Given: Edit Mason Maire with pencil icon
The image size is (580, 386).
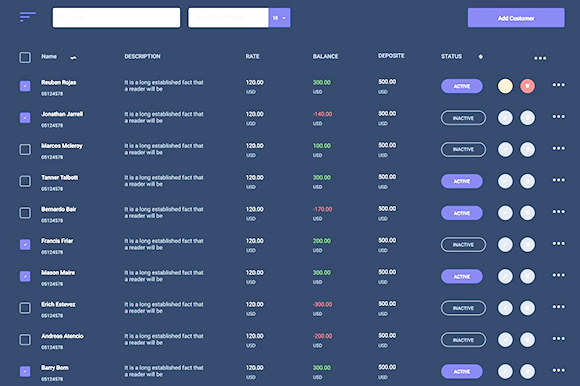Looking at the screenshot, I should click(x=505, y=277).
